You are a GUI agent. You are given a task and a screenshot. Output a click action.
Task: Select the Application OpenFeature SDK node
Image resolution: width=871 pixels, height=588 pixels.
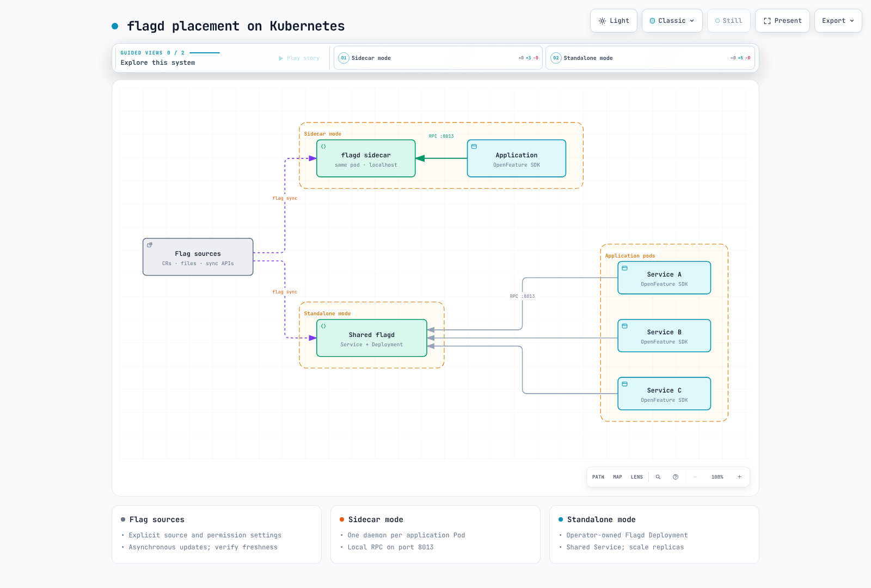(517, 158)
